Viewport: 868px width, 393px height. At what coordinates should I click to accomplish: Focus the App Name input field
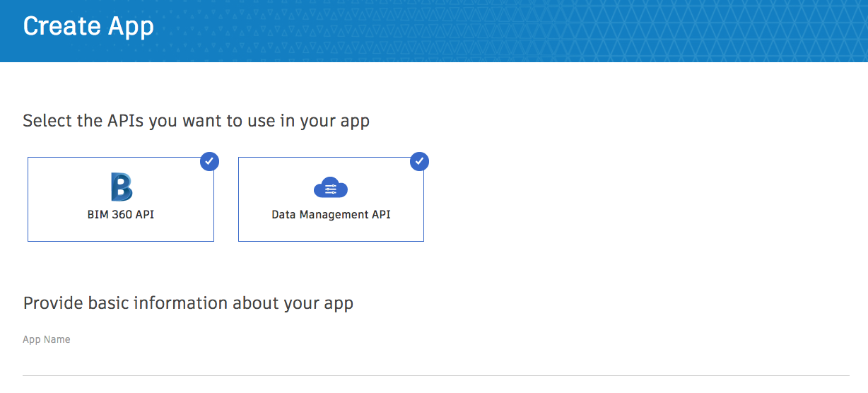(436, 363)
